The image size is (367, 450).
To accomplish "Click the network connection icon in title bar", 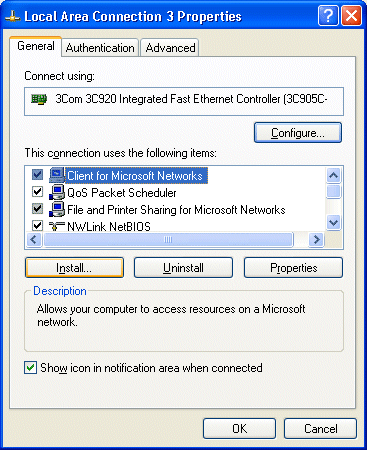I will coord(13,16).
